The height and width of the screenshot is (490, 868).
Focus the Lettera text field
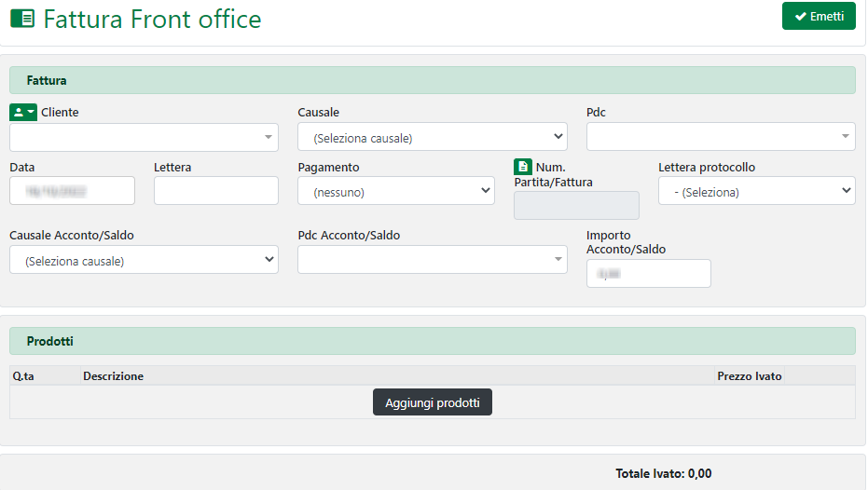(x=215, y=191)
